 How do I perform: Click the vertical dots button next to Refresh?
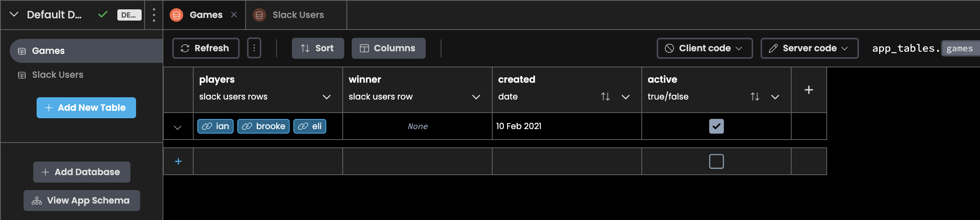coord(254,48)
